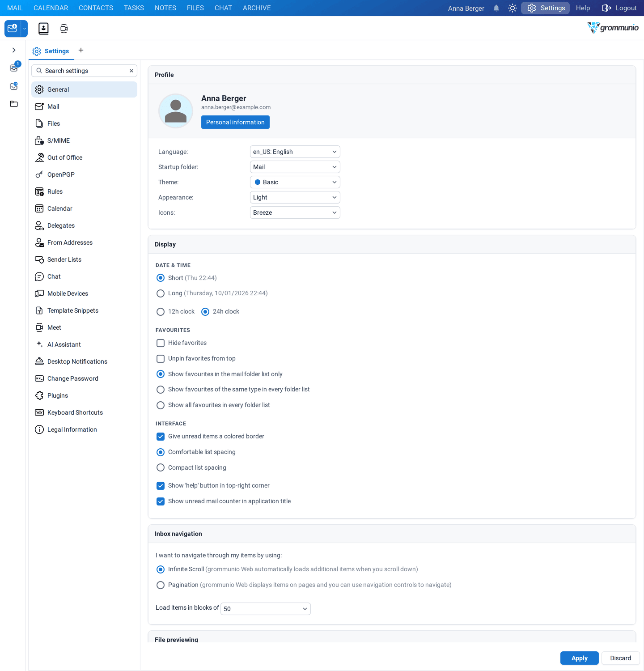
Task: Open Plugins settings category
Action: [84, 395]
